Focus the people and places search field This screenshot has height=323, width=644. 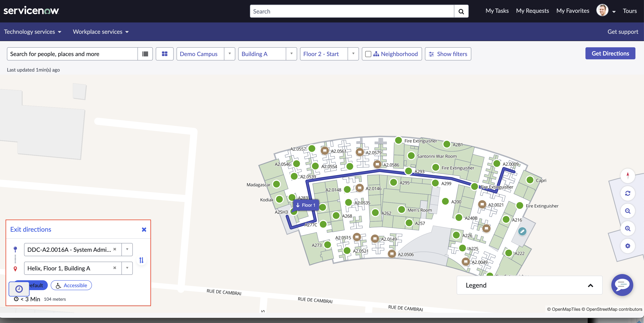pos(72,54)
